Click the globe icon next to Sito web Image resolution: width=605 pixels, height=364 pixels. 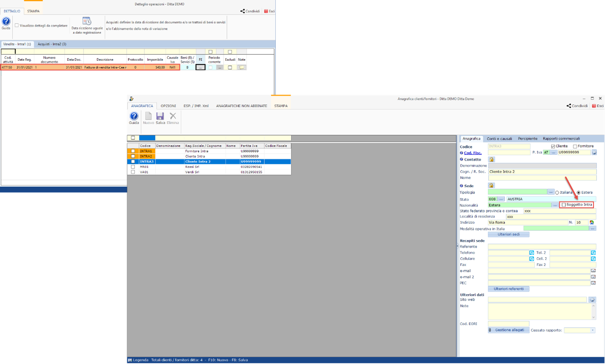coord(592,300)
